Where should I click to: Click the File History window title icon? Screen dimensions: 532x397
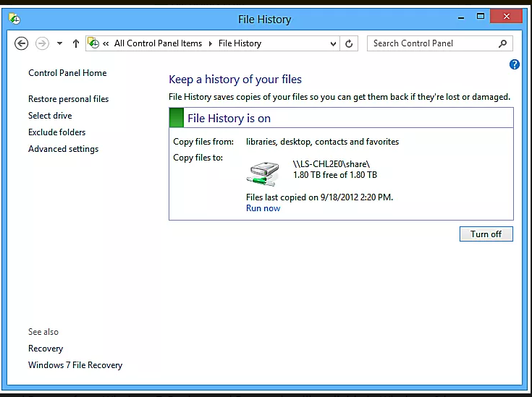(14, 19)
